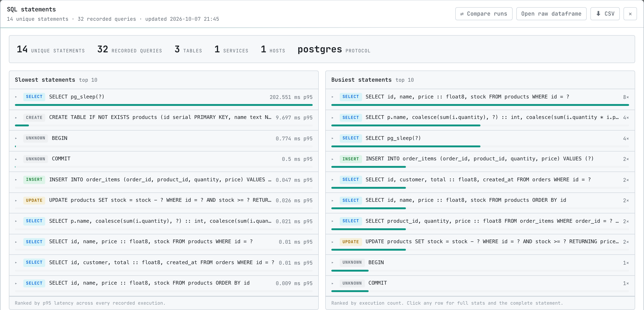The height and width of the screenshot is (310, 644).
Task: Click the 32 recorded queries summary stat
Action: [x=130, y=49]
